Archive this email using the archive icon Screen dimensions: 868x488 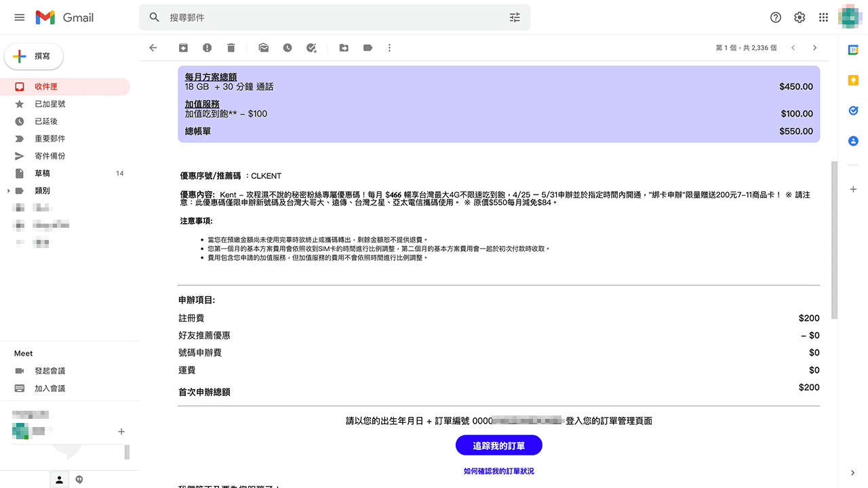pos(183,47)
